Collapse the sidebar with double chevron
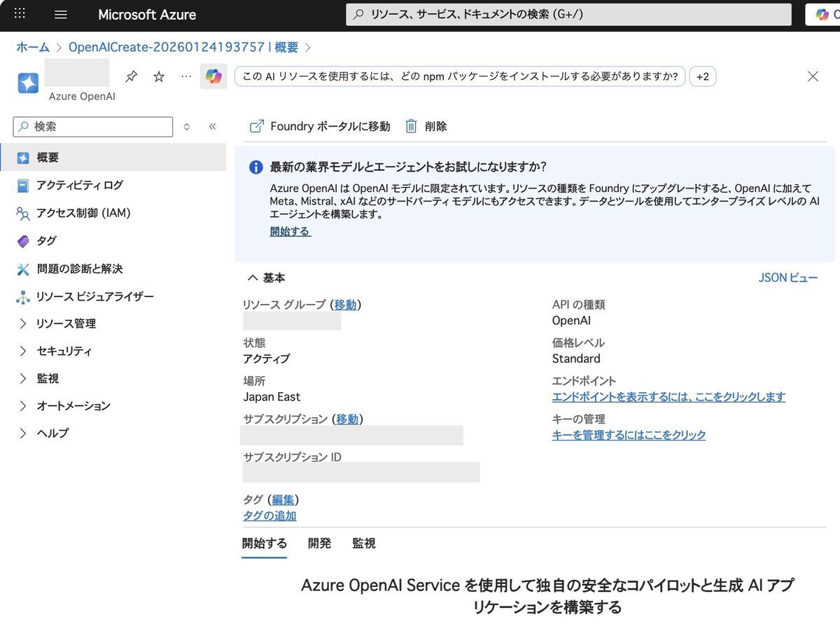840x631 pixels. 213,127
